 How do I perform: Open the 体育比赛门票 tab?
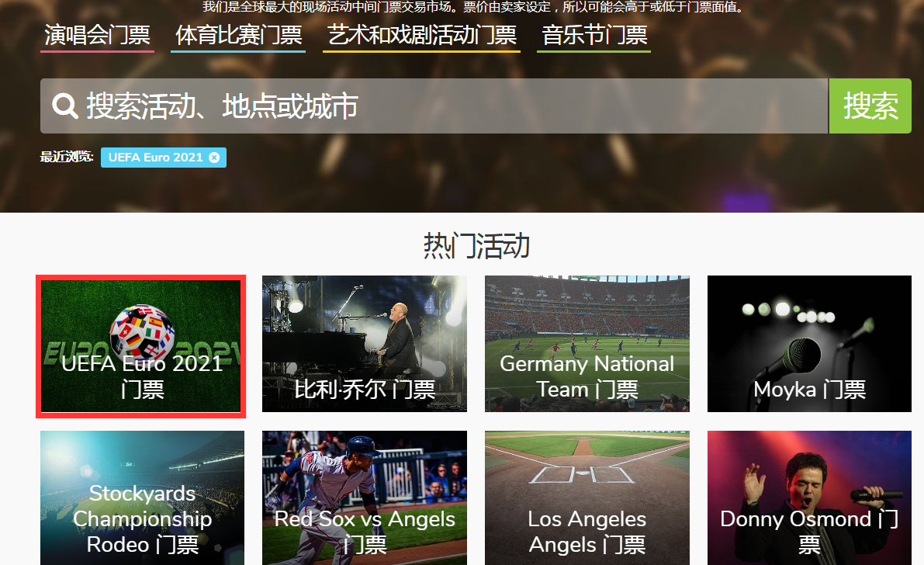pyautogui.click(x=238, y=36)
